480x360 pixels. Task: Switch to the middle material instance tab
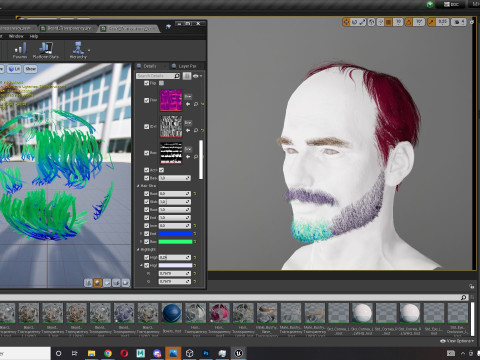[x=68, y=29]
